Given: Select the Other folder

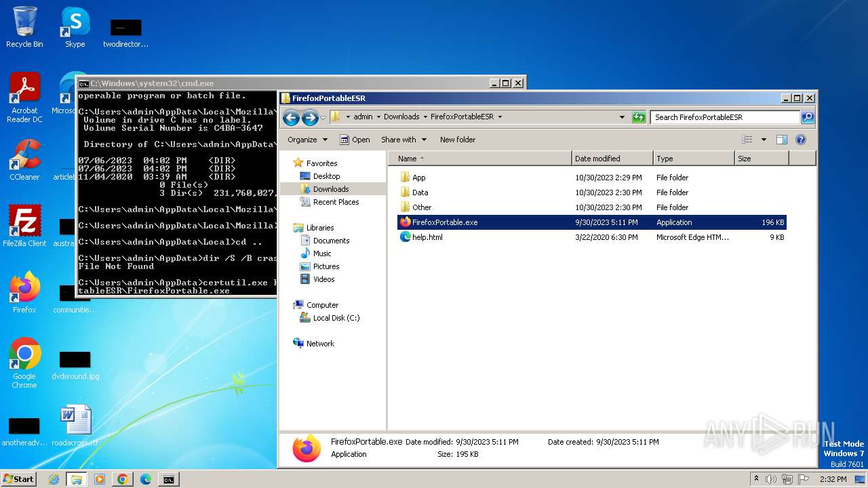Looking at the screenshot, I should pos(593,207).
